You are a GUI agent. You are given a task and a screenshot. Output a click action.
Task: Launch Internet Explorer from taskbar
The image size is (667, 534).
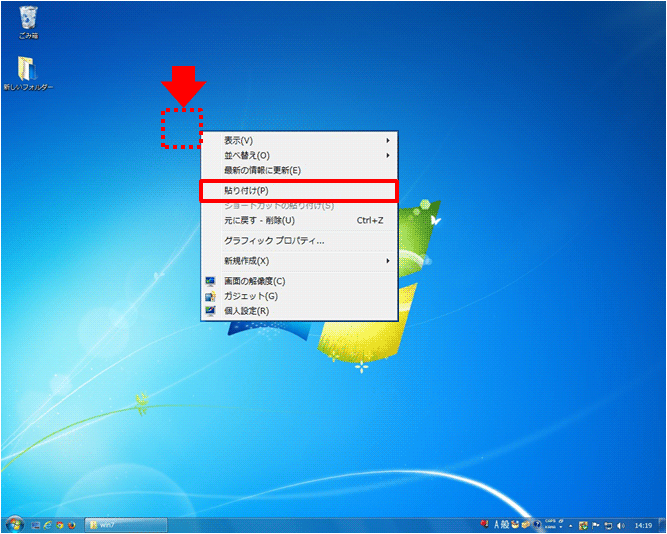coord(48,525)
